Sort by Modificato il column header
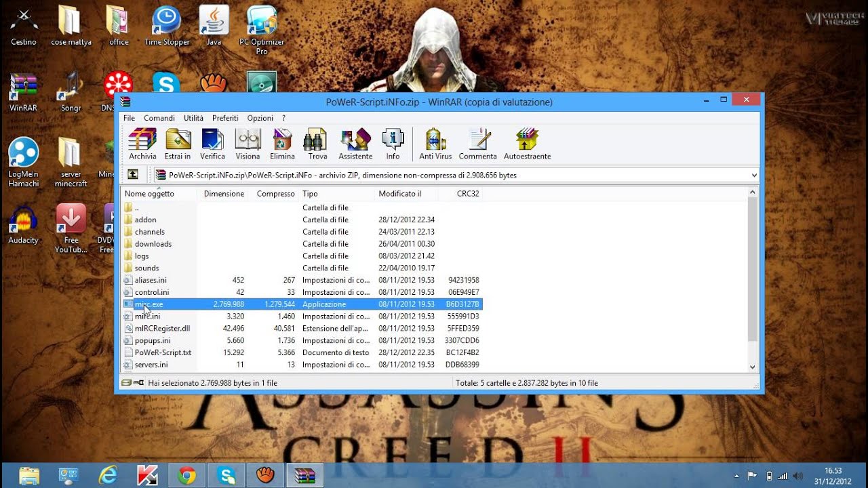Viewport: 868px width, 488px height. coord(407,194)
